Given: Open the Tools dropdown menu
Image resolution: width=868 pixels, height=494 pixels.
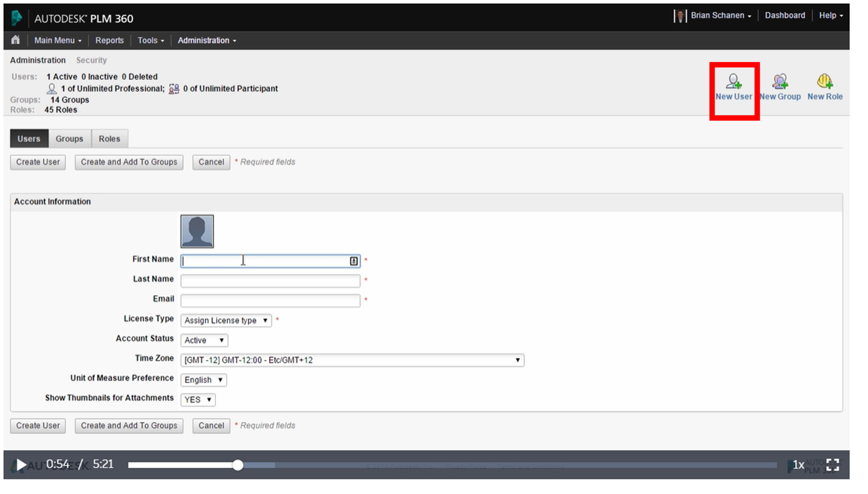Looking at the screenshot, I should 151,41.
